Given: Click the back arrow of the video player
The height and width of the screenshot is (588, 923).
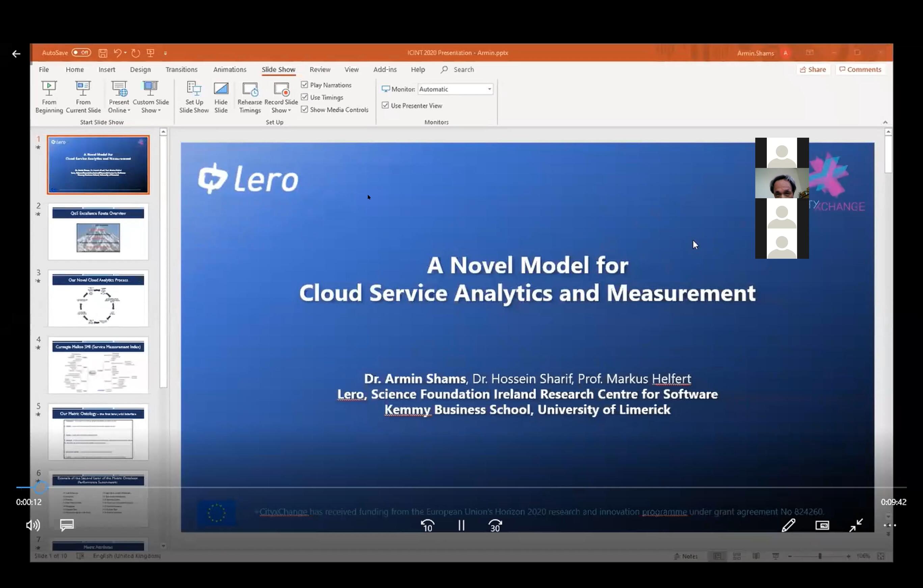Looking at the screenshot, I should tap(16, 54).
